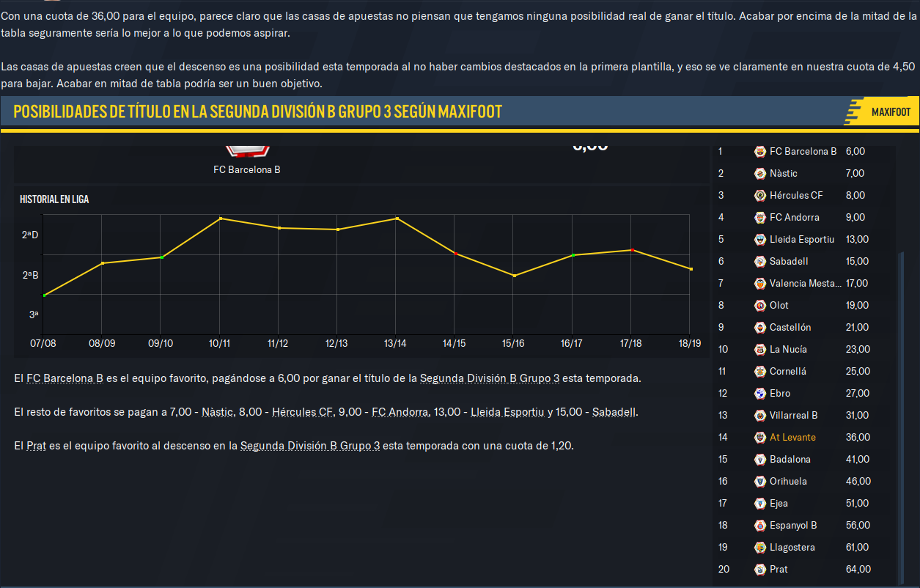Click the Olot club badge

[760, 306]
